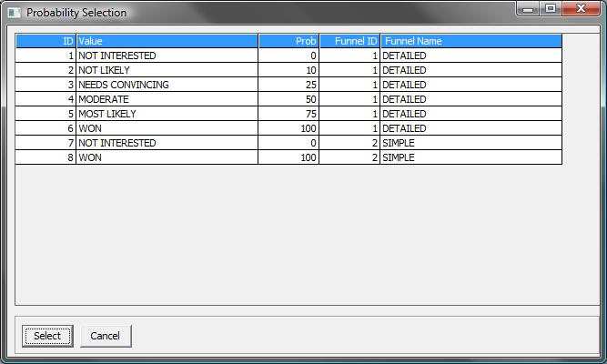Viewport: 607px width, 364px height.
Task: Select the NOT LIKELY value cell
Action: [167, 70]
